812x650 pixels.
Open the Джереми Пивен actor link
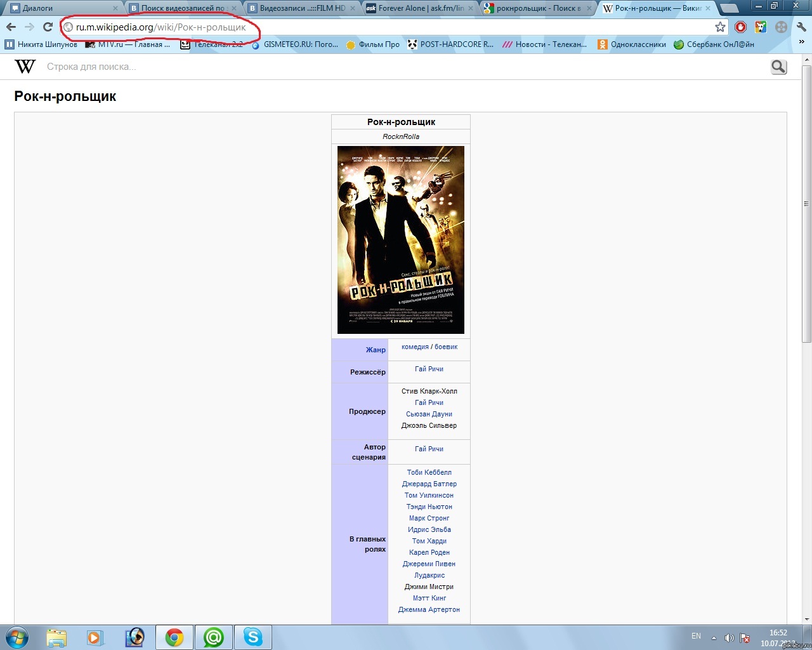click(x=429, y=564)
